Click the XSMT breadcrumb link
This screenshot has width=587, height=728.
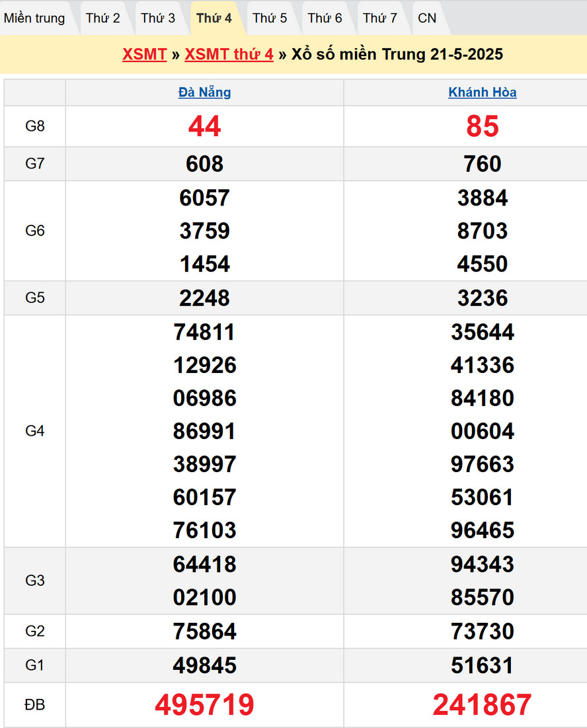coord(144,54)
